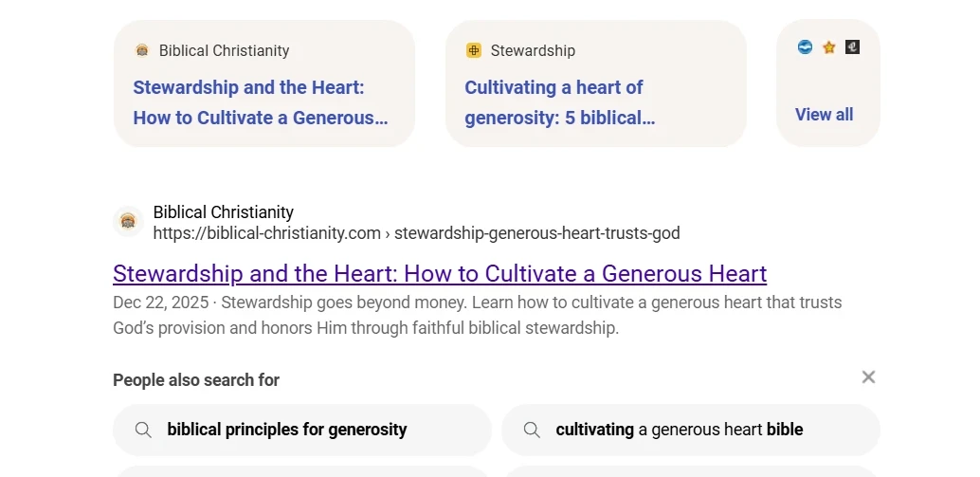The height and width of the screenshot is (477, 980).
Task: Open 'Stewardship and the Heart' card title
Action: (x=260, y=102)
